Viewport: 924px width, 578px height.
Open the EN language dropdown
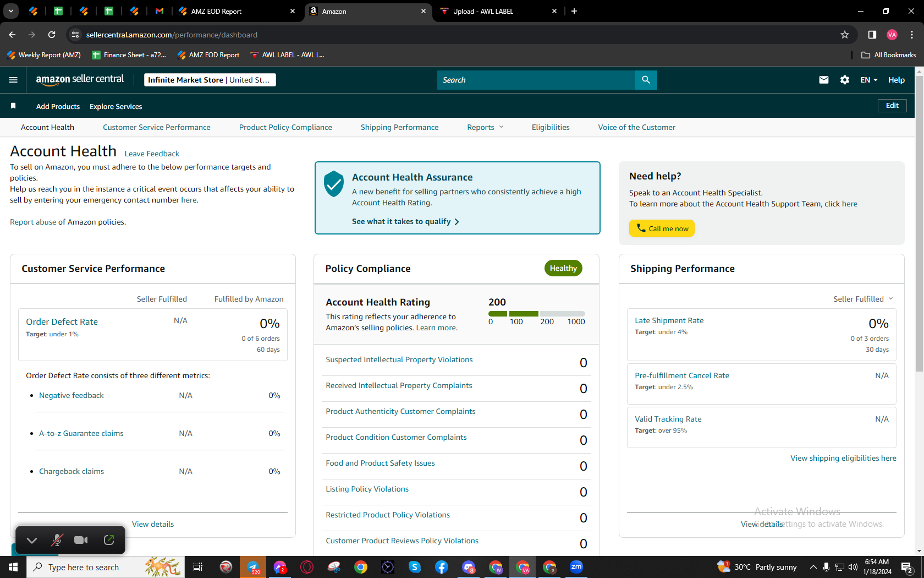click(869, 80)
